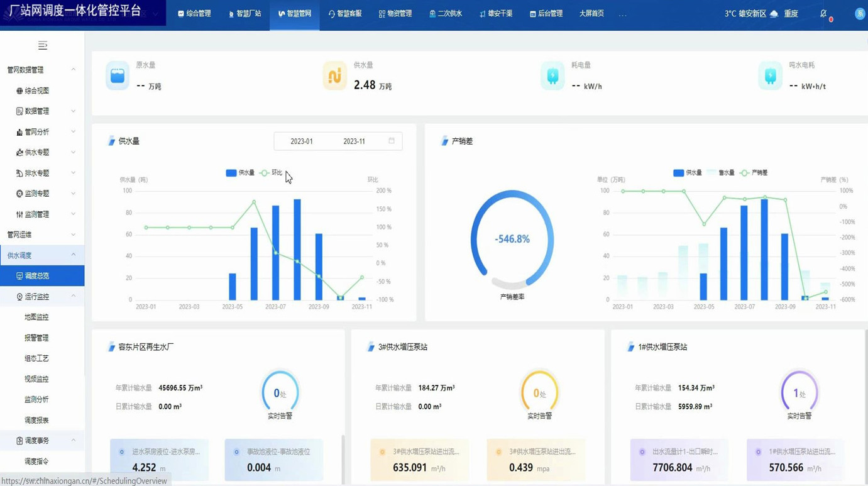The image size is (868, 486).
Task: Switch to the 智慧厂站 top tab
Action: point(245,13)
